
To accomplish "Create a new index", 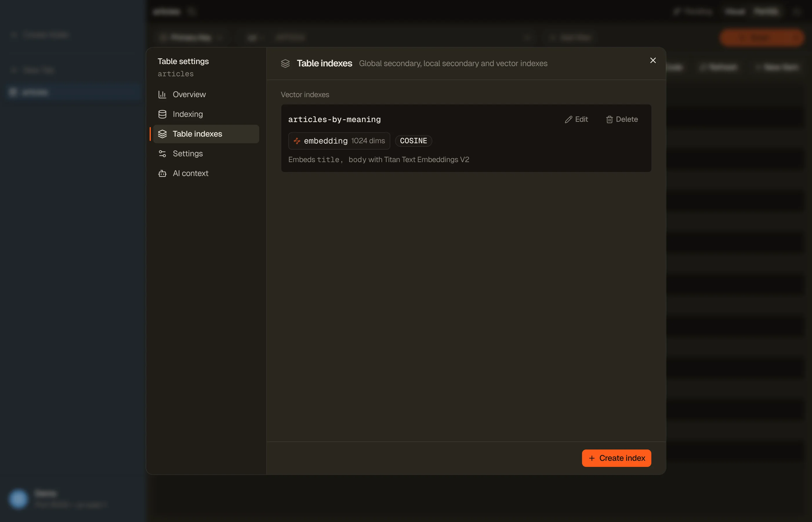I will click(617, 458).
